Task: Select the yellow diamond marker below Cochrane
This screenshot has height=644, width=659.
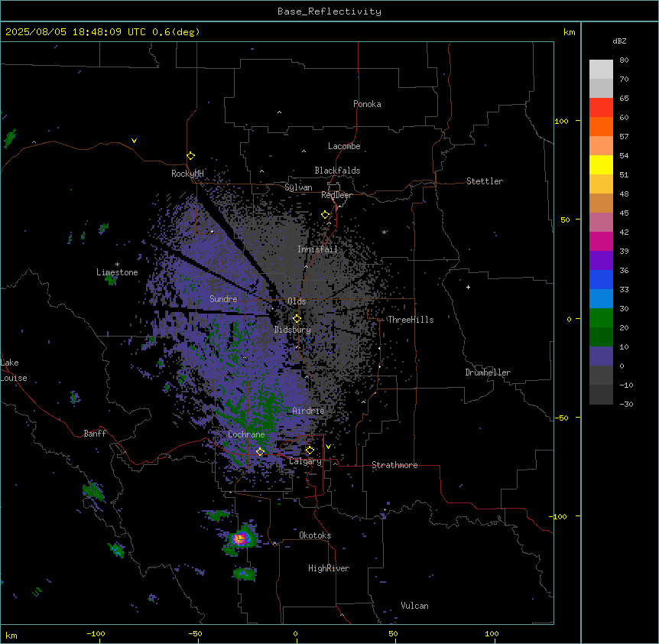Action: [260, 452]
